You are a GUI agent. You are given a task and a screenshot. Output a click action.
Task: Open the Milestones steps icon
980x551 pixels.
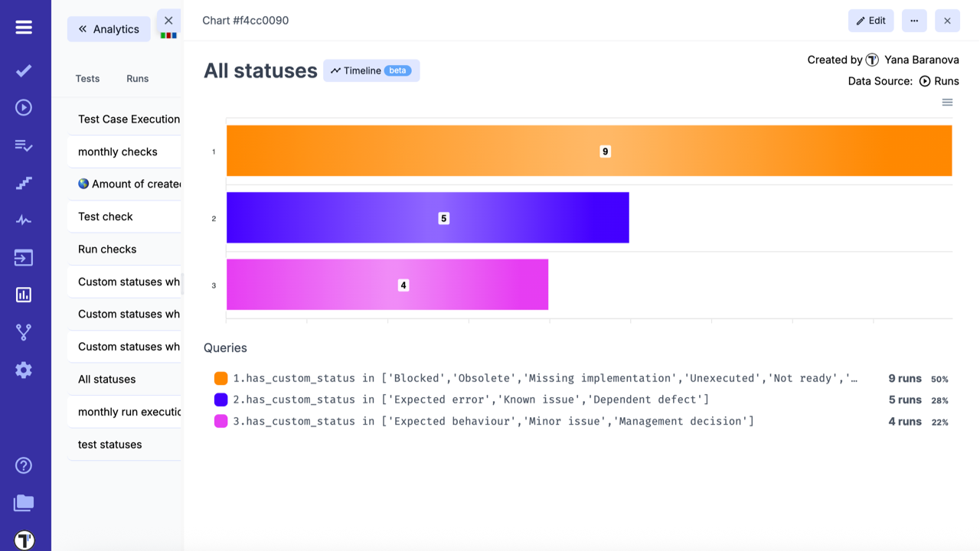(x=24, y=183)
